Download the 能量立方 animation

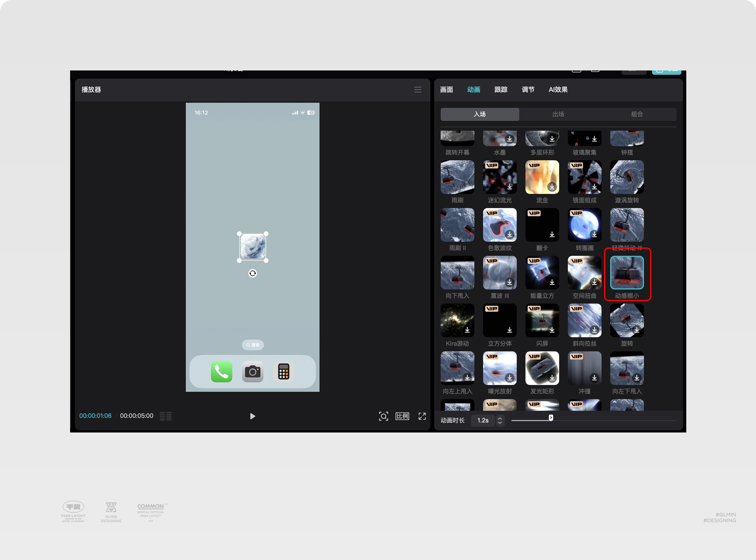[552, 282]
